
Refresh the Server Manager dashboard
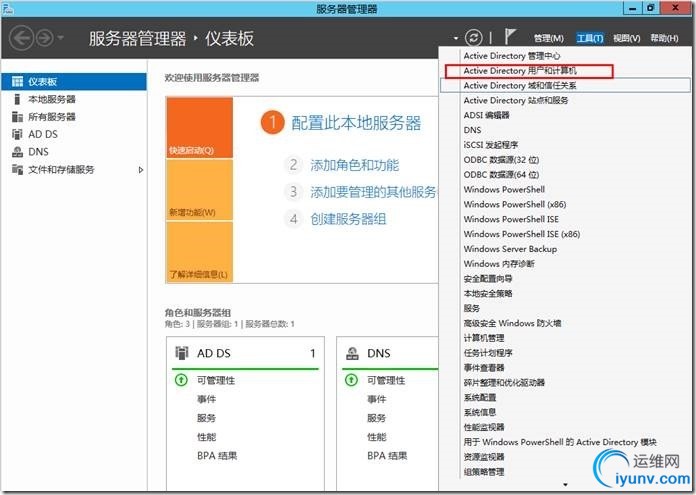473,38
